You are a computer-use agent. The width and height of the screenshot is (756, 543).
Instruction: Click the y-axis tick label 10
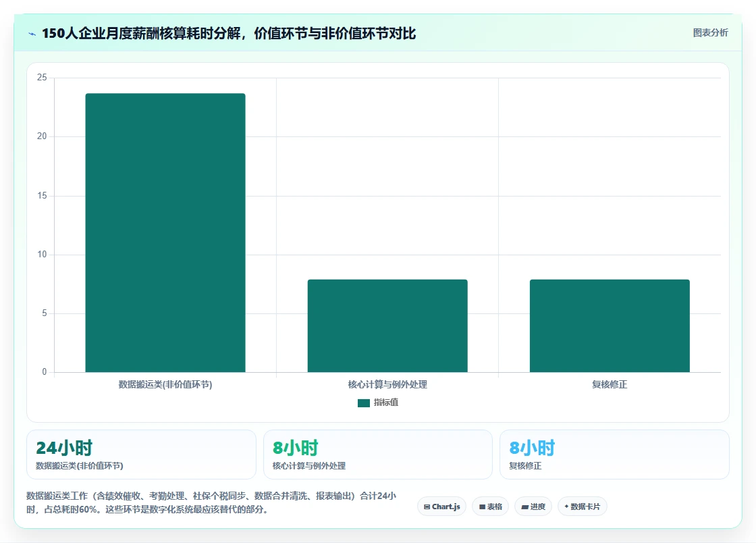tap(42, 254)
